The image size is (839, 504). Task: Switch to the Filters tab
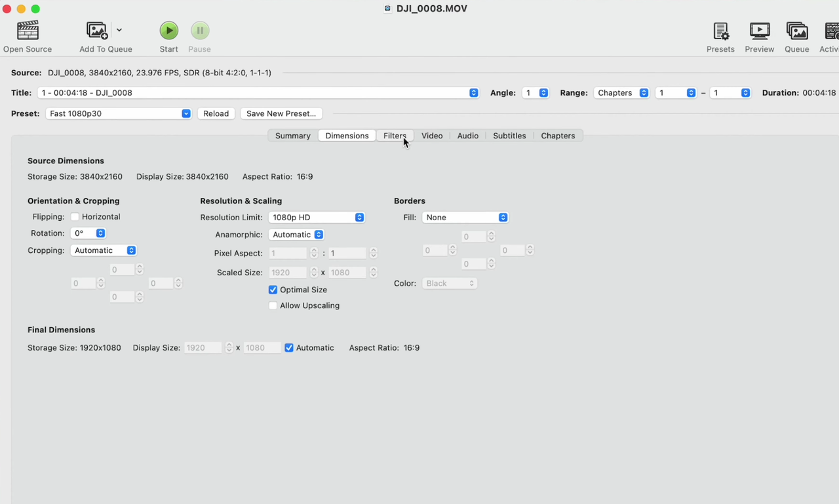click(x=395, y=136)
